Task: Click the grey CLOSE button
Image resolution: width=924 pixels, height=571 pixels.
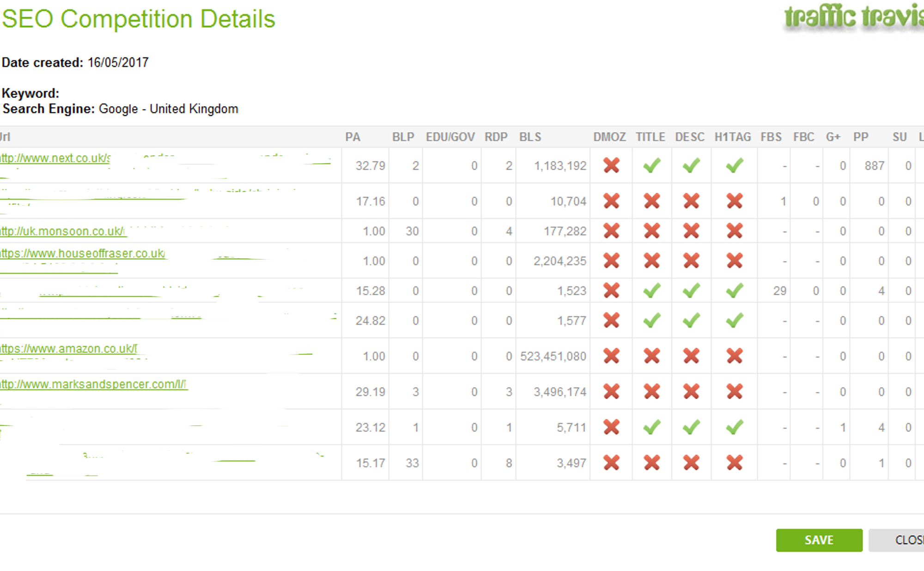Action: [x=896, y=540]
